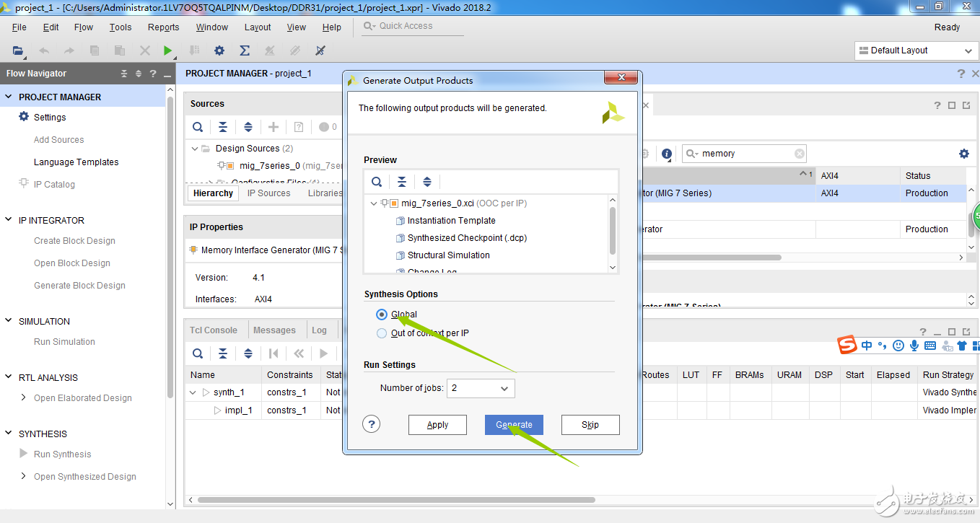The height and width of the screenshot is (523, 980).
Task: Collapse the IP INTEGRATOR section
Action: 9,220
